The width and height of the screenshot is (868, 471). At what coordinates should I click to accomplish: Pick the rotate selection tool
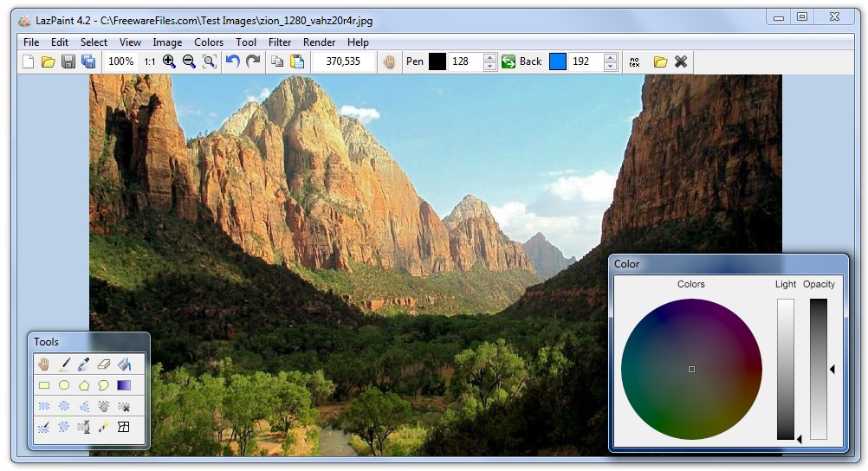84,427
